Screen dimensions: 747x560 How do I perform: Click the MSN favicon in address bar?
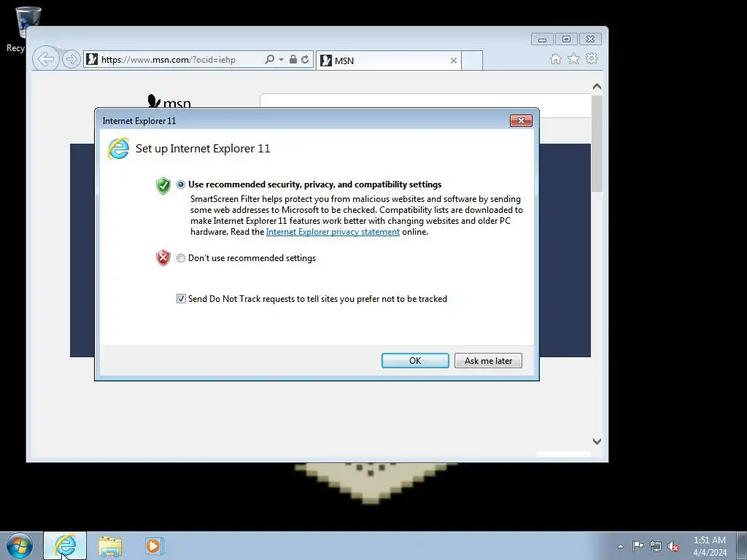(x=92, y=60)
